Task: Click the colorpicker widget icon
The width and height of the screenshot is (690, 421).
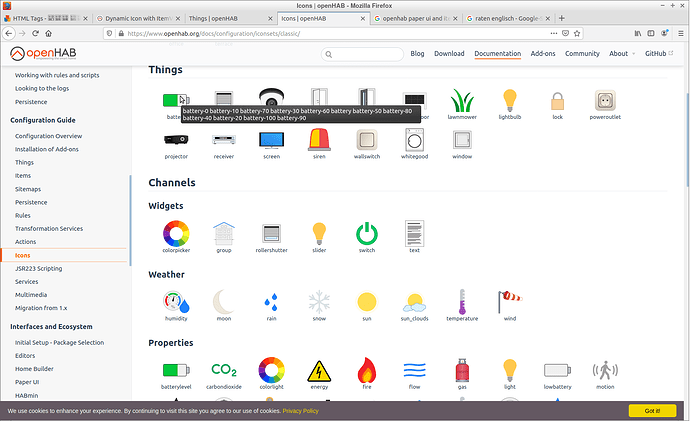Action: [x=176, y=233]
